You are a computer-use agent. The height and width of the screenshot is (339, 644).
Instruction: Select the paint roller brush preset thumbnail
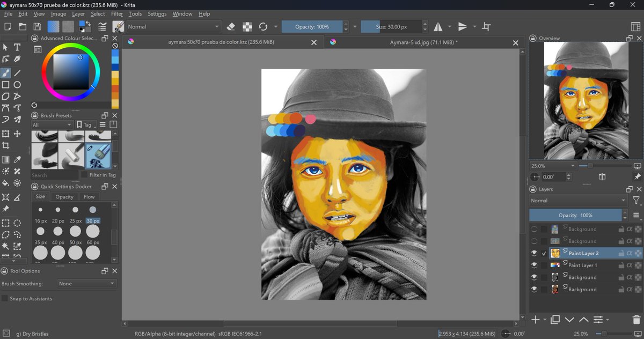[71, 156]
